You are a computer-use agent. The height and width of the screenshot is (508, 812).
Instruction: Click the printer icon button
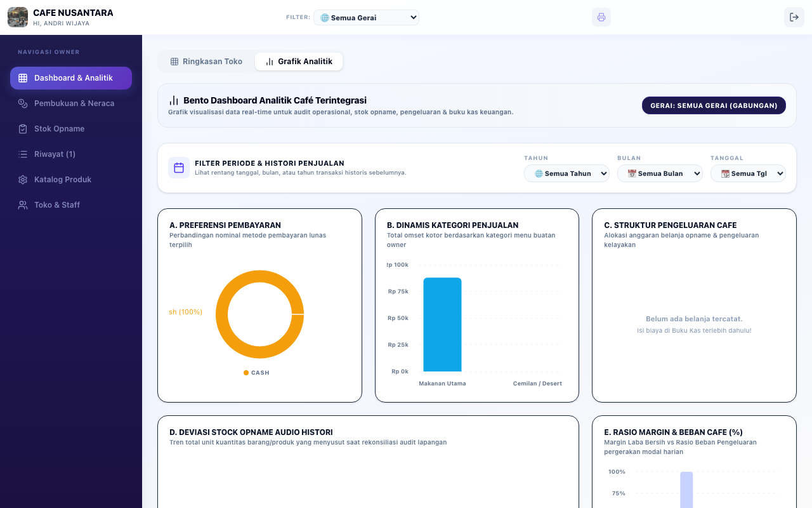601,17
